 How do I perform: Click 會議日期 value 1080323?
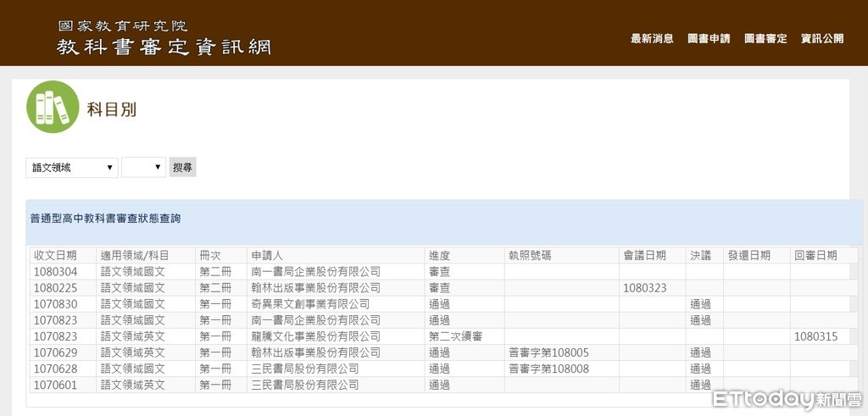tap(645, 288)
